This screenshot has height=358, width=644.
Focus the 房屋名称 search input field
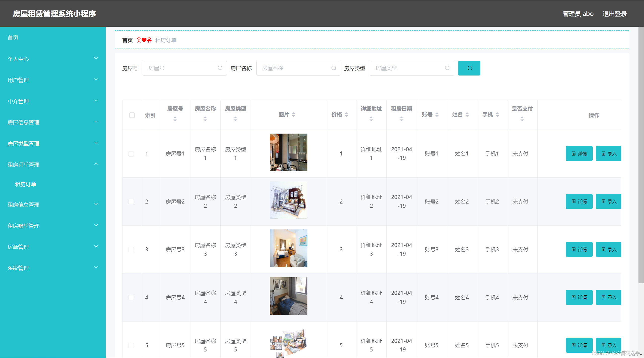[298, 68]
